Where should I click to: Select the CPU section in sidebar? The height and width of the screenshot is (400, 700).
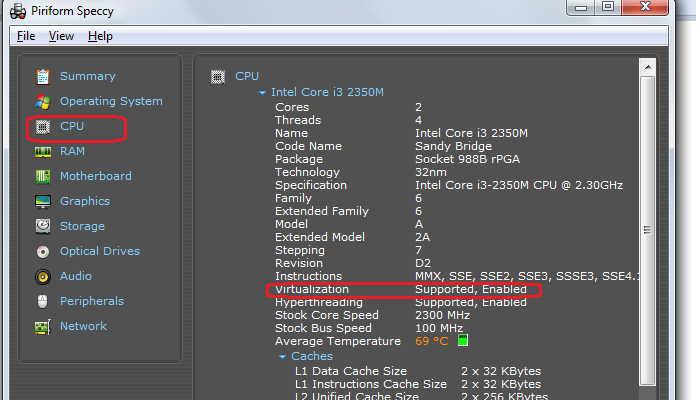(x=72, y=126)
